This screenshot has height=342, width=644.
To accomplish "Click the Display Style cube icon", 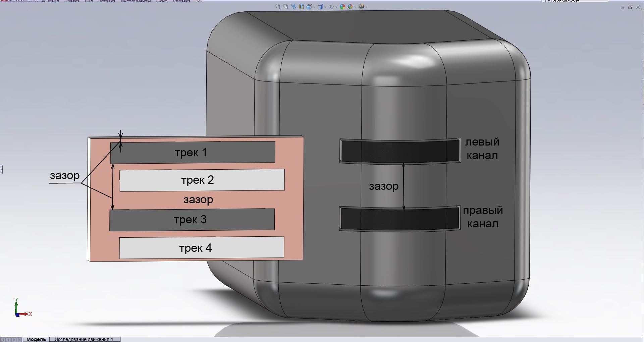I will 320,7.
